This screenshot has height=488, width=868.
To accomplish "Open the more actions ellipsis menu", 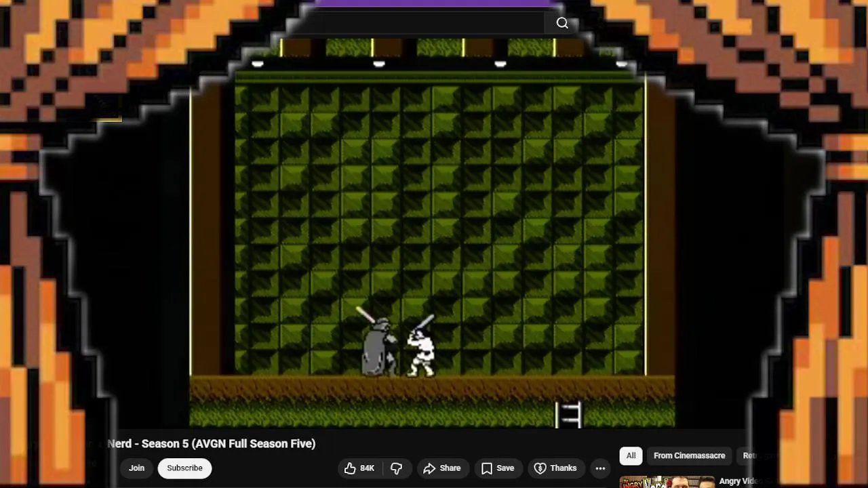I will click(600, 468).
